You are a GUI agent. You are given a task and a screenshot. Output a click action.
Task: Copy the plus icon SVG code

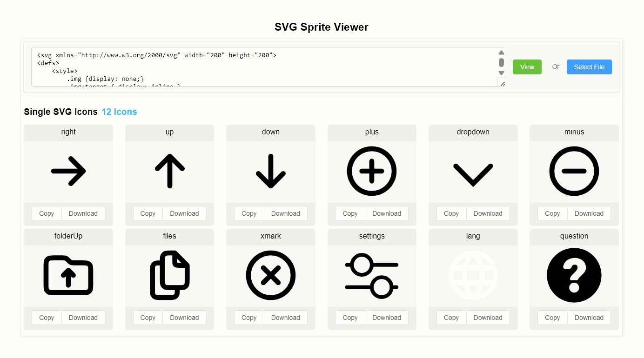pos(349,213)
